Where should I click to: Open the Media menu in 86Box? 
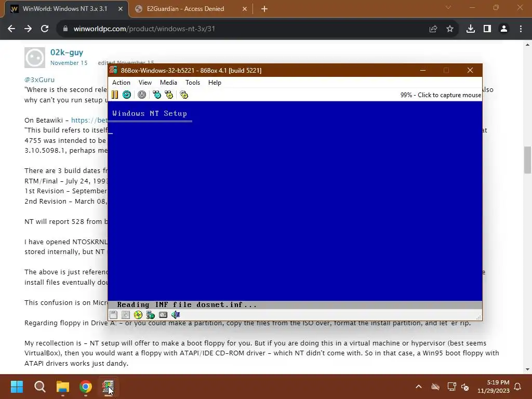click(x=168, y=83)
